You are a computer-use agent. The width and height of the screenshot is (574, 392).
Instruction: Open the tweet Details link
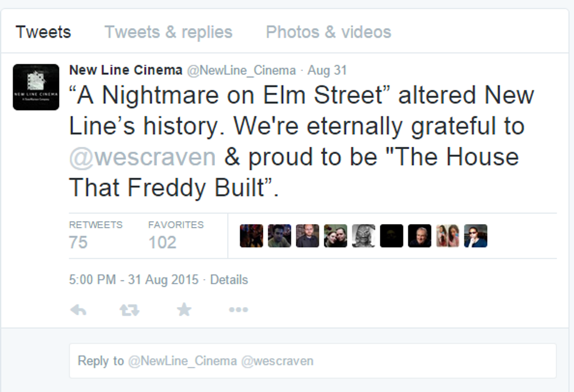click(x=229, y=280)
